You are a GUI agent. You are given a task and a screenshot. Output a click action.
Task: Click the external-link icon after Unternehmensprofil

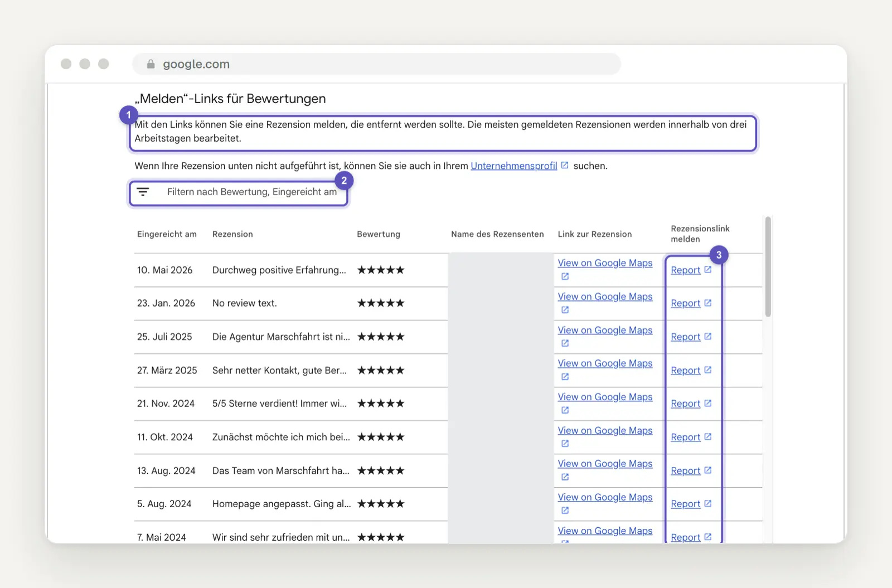[564, 166]
